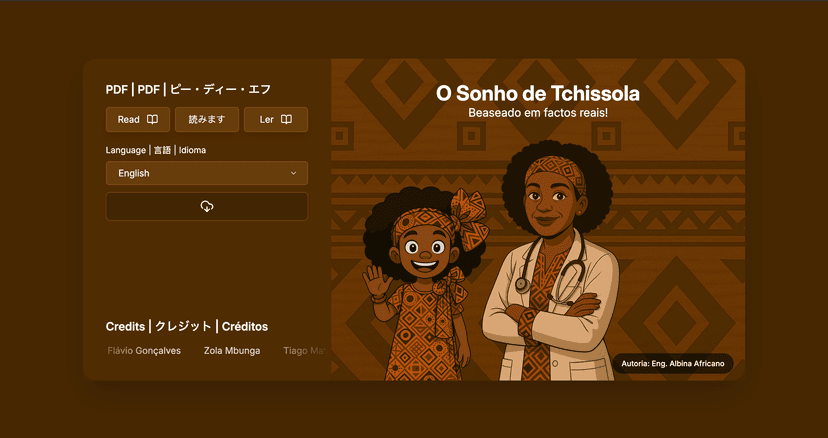Screen dimensions: 828x438
Task: Click the partially hidden Tiago credit name
Action: (304, 351)
